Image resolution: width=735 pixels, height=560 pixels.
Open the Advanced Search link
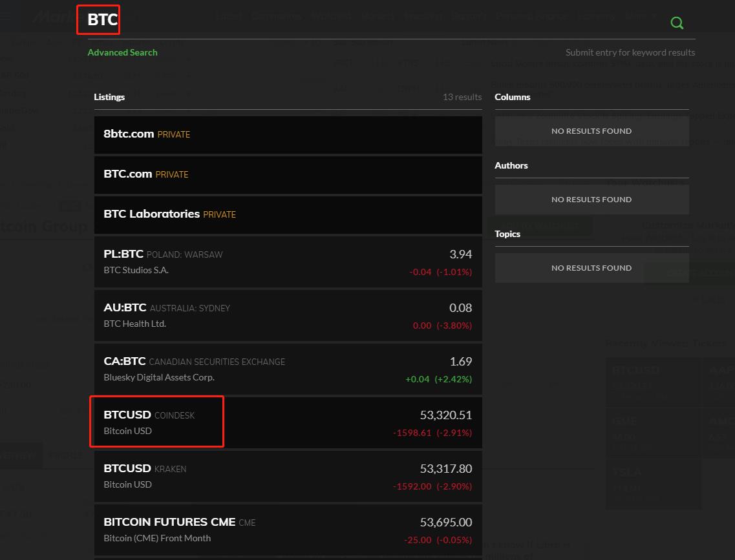pyautogui.click(x=122, y=52)
